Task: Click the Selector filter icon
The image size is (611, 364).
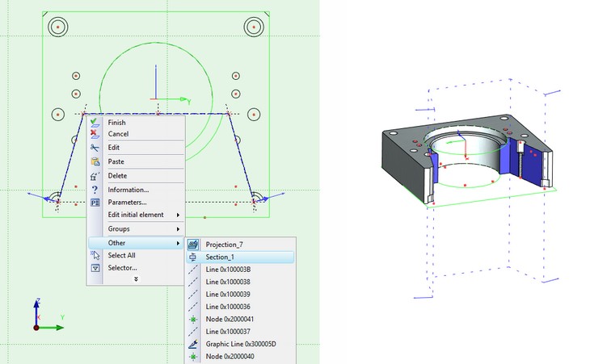Action: coord(95,267)
